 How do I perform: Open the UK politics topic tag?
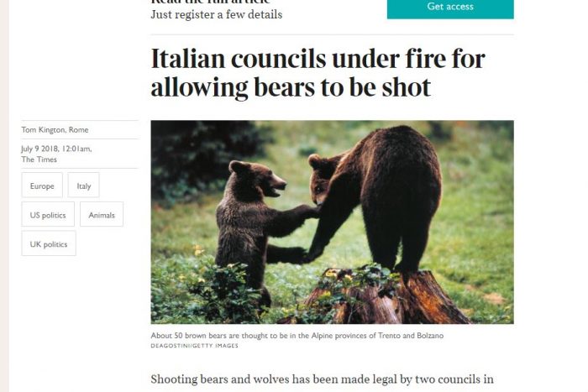click(x=49, y=243)
